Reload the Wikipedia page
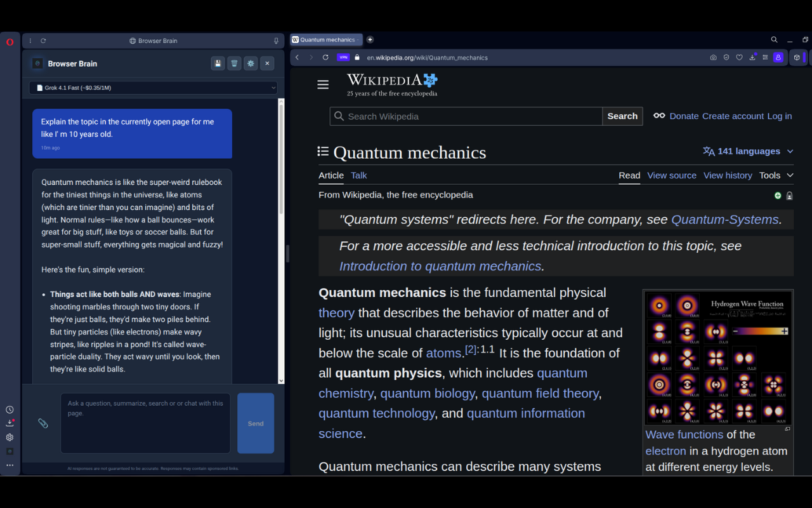 325,57
